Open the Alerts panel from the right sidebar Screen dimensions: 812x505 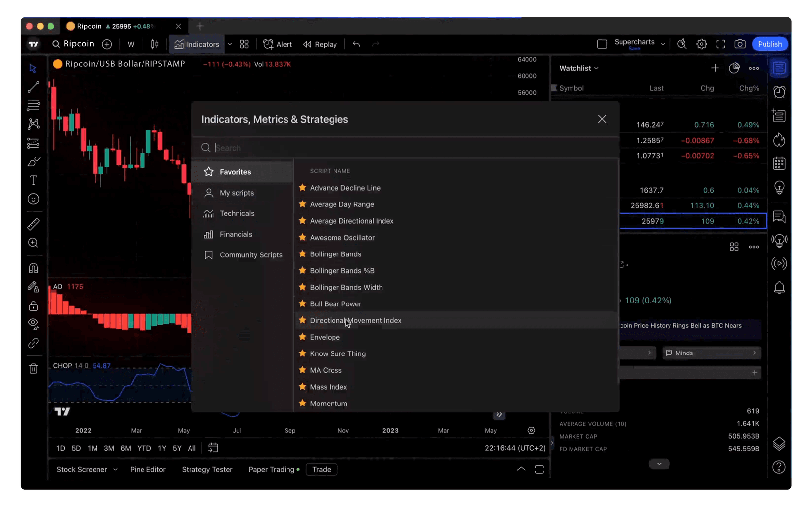[x=779, y=92]
